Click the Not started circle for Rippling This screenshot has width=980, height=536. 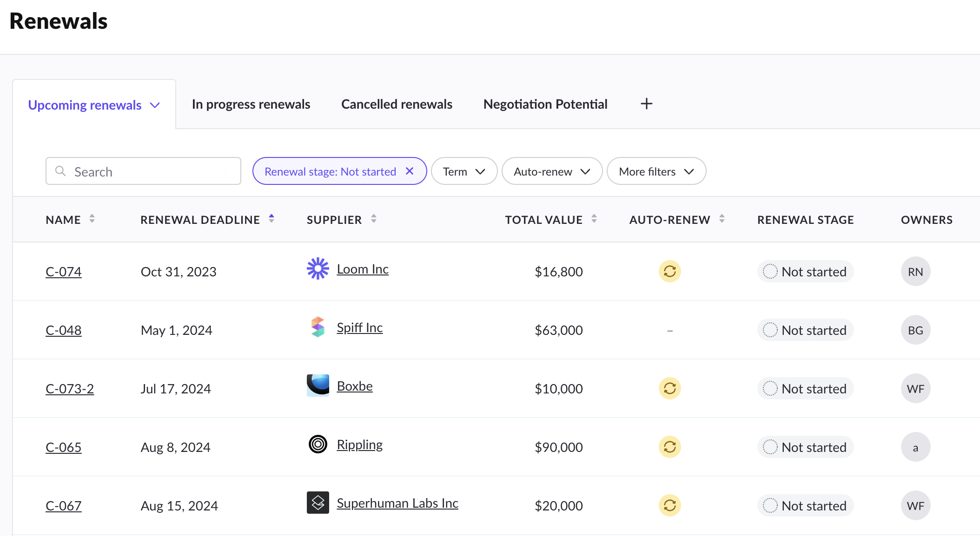pos(770,447)
